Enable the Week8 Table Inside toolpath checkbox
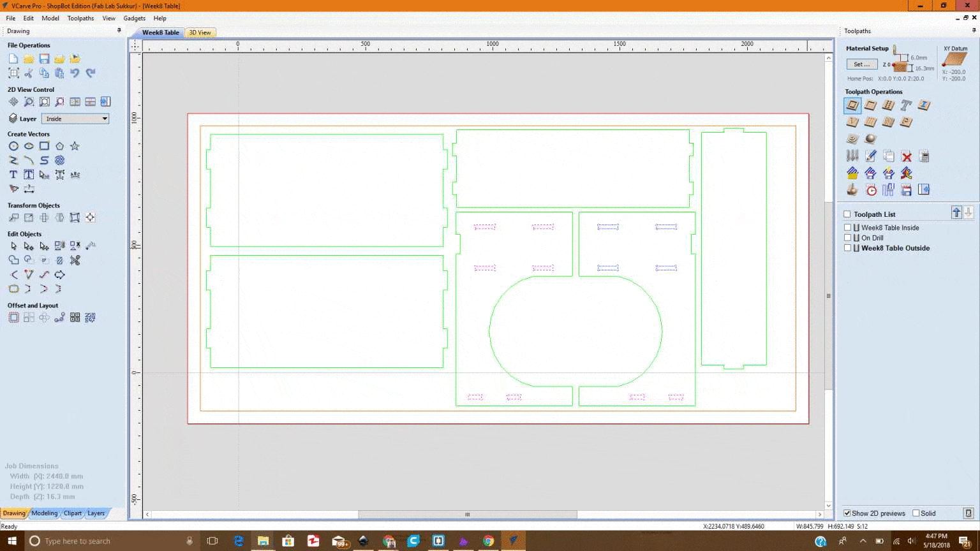Viewport: 980px width, 551px height. 847,228
